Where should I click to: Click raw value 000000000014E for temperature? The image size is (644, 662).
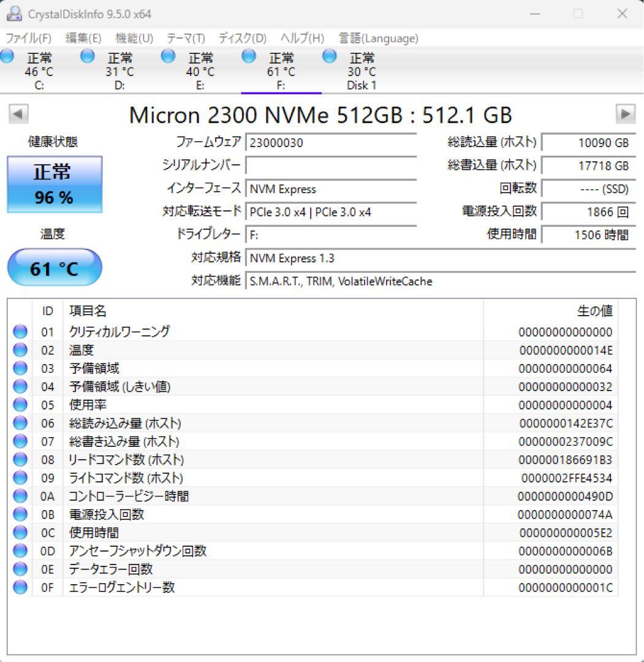click(x=566, y=350)
